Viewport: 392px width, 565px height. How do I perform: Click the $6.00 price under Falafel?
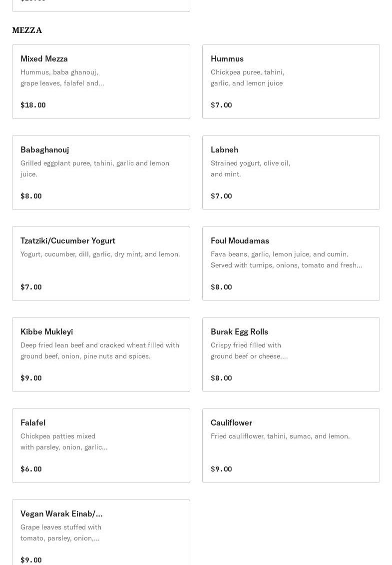31,469
